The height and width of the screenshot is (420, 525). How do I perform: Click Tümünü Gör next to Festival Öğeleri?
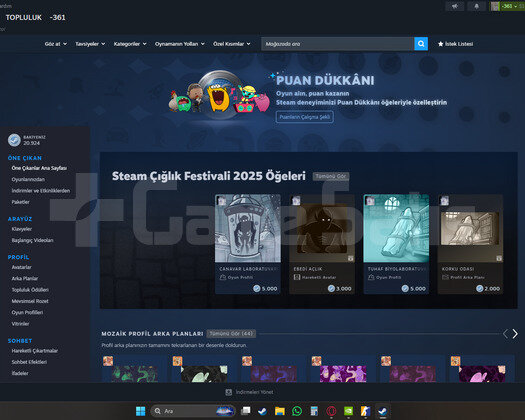point(331,176)
